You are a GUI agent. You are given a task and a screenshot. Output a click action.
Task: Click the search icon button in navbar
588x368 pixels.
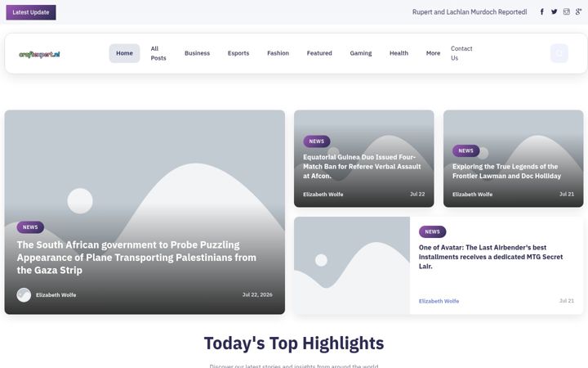pyautogui.click(x=559, y=53)
